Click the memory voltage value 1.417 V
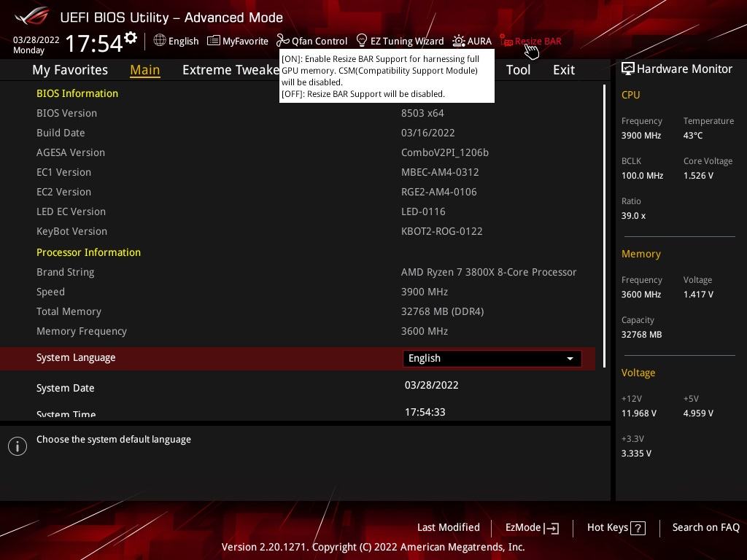Image resolution: width=747 pixels, height=560 pixels. [698, 295]
